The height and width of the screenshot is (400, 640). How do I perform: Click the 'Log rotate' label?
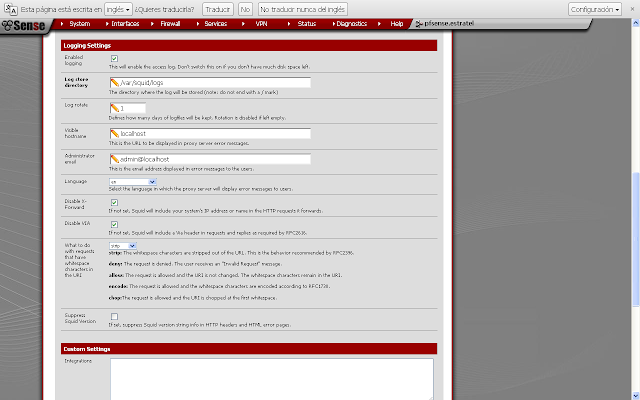(x=76, y=105)
